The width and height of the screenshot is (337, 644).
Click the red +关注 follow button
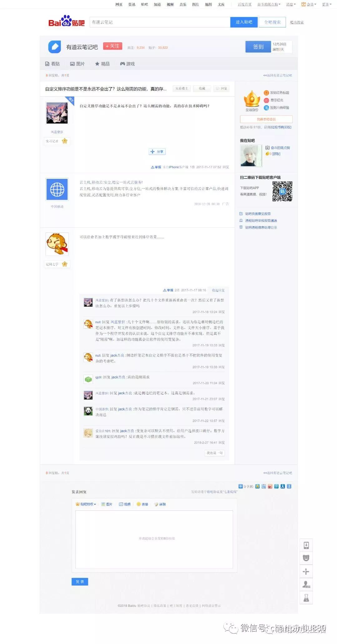tap(113, 46)
